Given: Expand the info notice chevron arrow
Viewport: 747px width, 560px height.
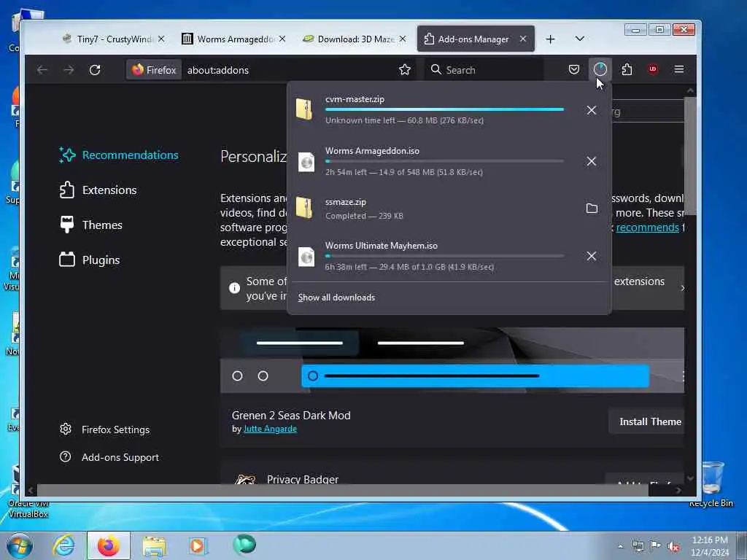Looking at the screenshot, I should (x=682, y=288).
